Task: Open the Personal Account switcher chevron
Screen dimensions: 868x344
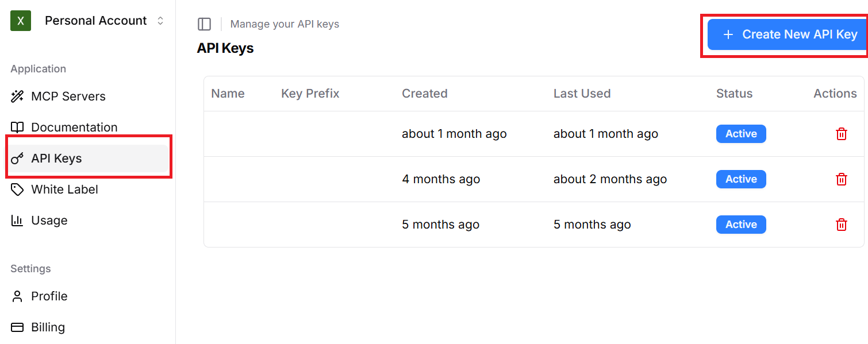Action: [x=161, y=20]
